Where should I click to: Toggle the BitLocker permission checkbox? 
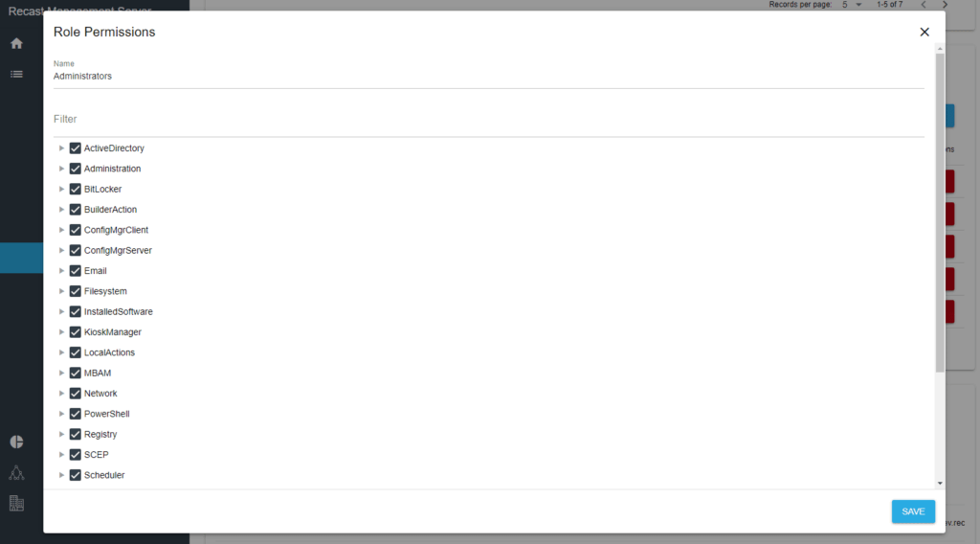click(76, 190)
